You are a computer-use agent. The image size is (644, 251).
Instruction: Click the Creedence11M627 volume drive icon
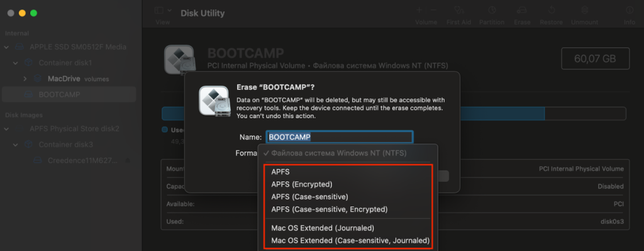[x=37, y=160]
